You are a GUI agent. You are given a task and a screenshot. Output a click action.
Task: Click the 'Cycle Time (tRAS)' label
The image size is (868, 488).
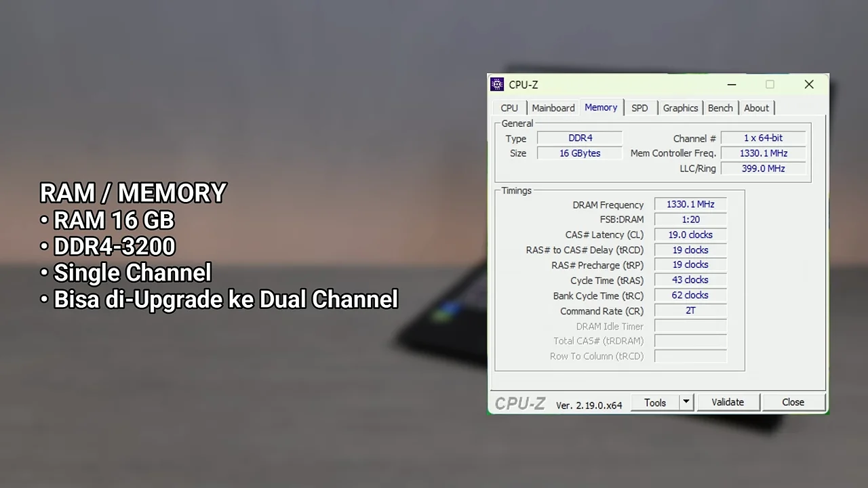click(x=607, y=281)
